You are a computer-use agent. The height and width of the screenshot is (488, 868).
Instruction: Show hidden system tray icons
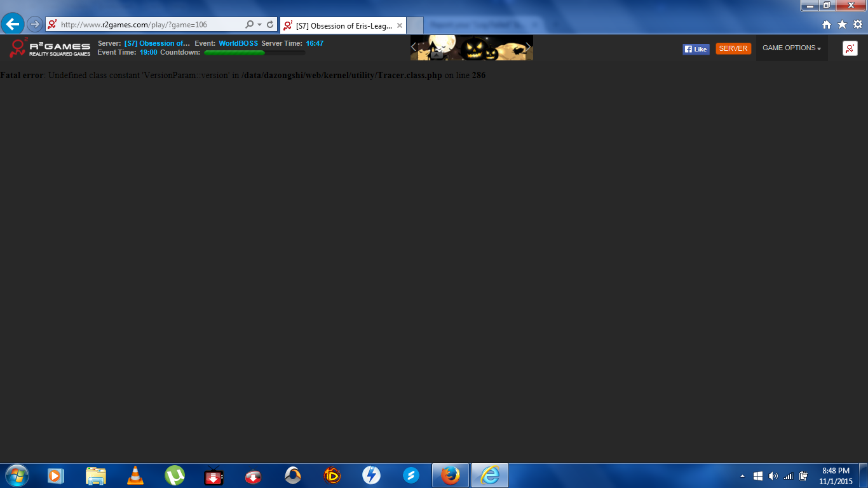742,476
